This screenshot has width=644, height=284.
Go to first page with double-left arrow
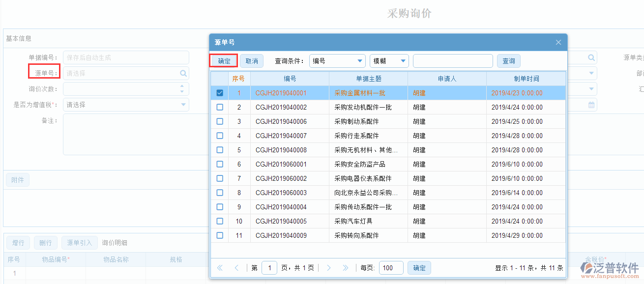(220, 267)
